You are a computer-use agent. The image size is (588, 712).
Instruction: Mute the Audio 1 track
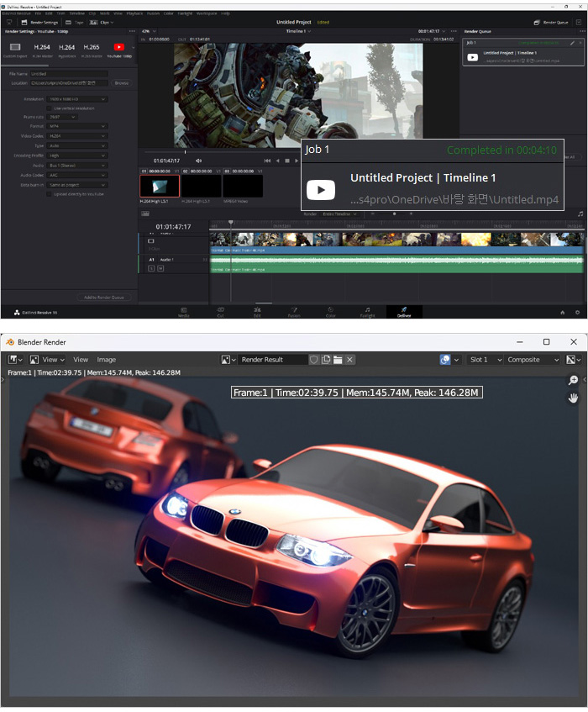pyautogui.click(x=160, y=268)
